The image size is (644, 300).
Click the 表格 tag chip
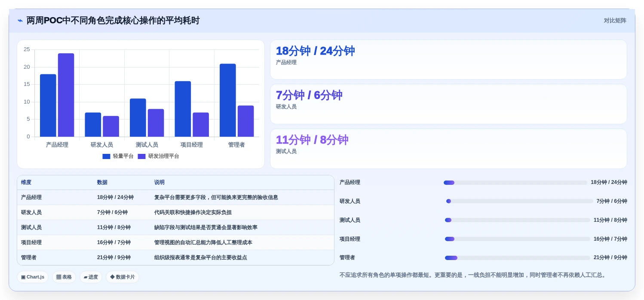tap(64, 277)
